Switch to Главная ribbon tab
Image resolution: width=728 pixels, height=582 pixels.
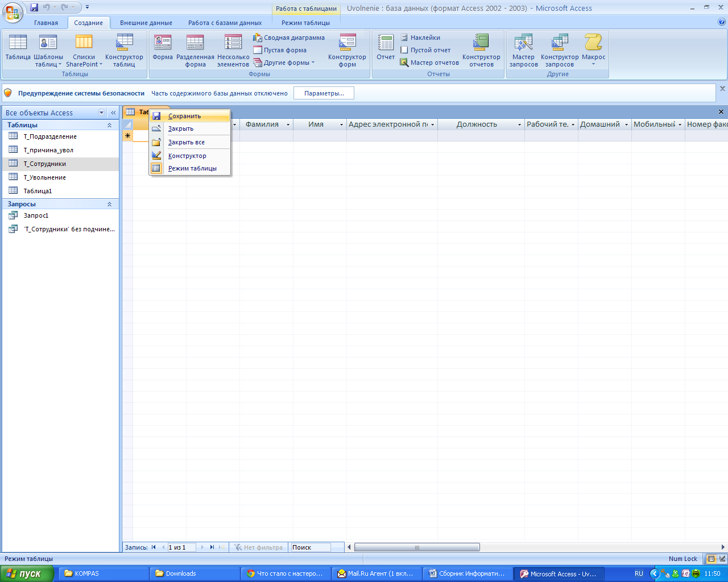(x=46, y=23)
